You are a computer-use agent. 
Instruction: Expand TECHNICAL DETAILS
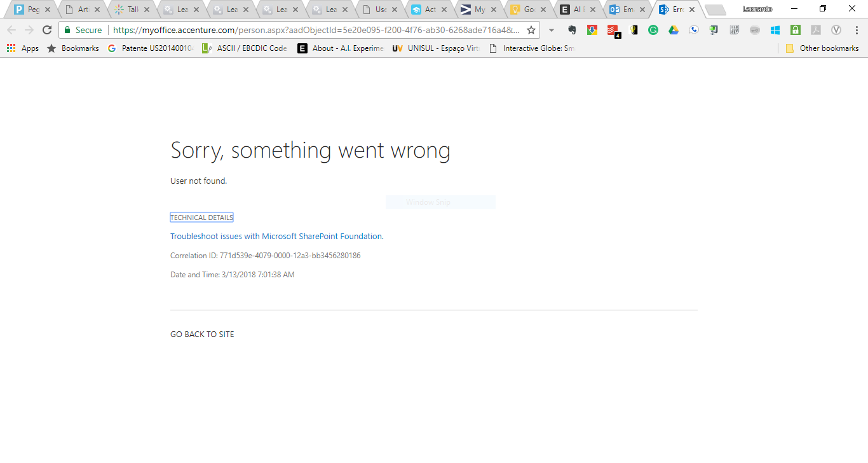point(201,218)
